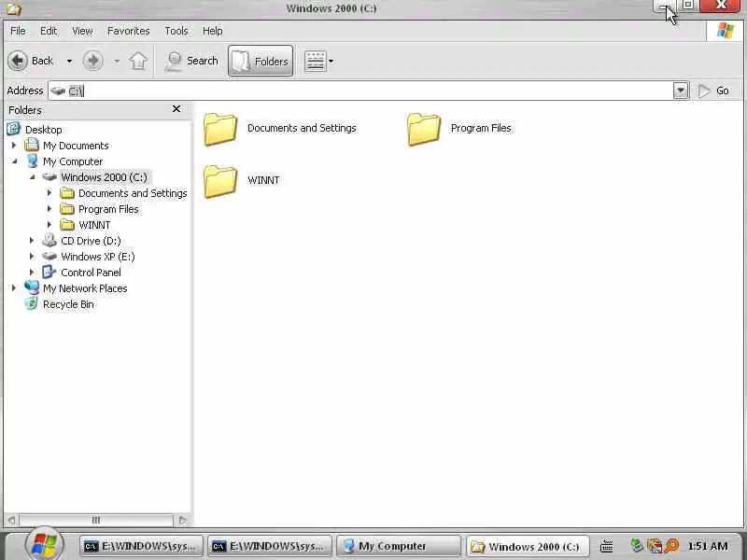Open the Views toolbar button

coord(316,61)
